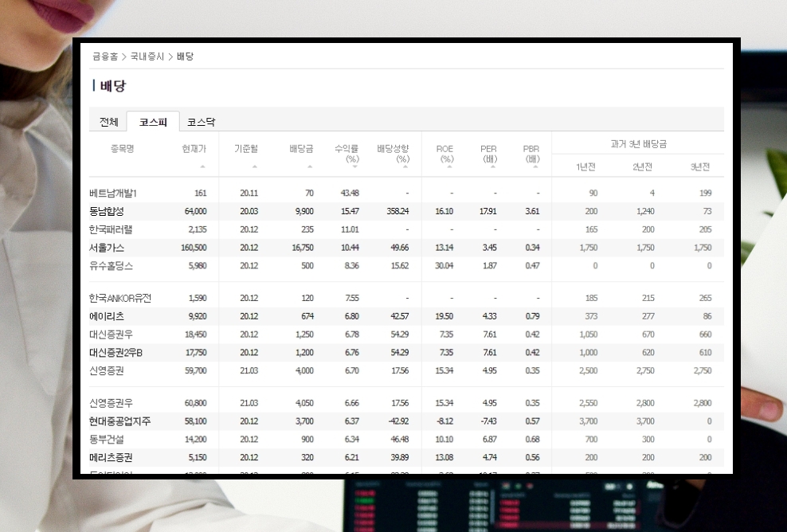This screenshot has width=787, height=532.
Task: Open stock 동부건설
Action: point(107,439)
